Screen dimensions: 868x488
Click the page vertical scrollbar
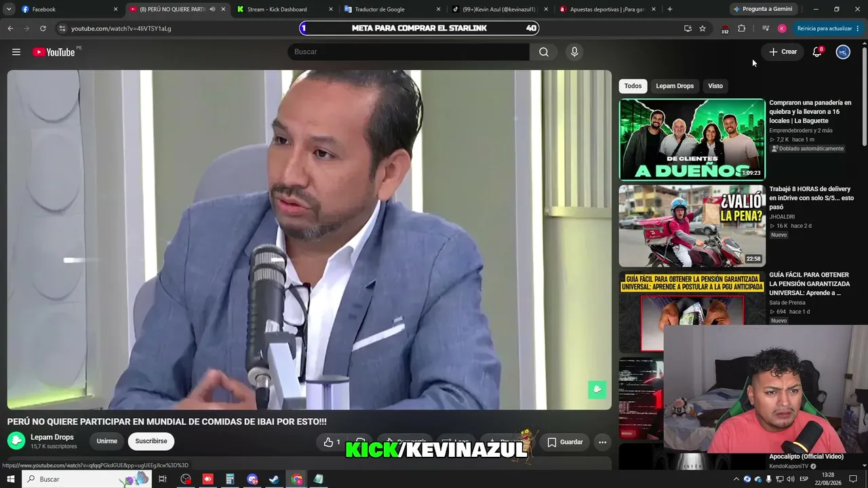[864, 95]
